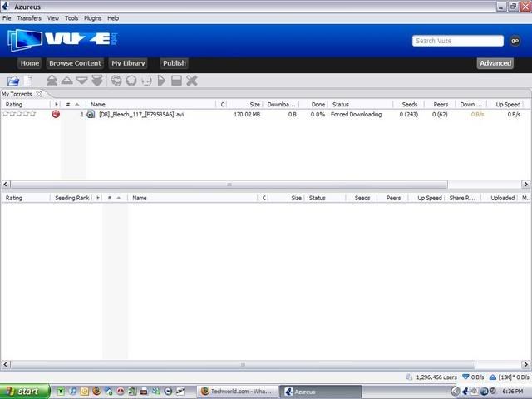
Task: Click the Open Torrent folder icon
Action: click(12, 81)
